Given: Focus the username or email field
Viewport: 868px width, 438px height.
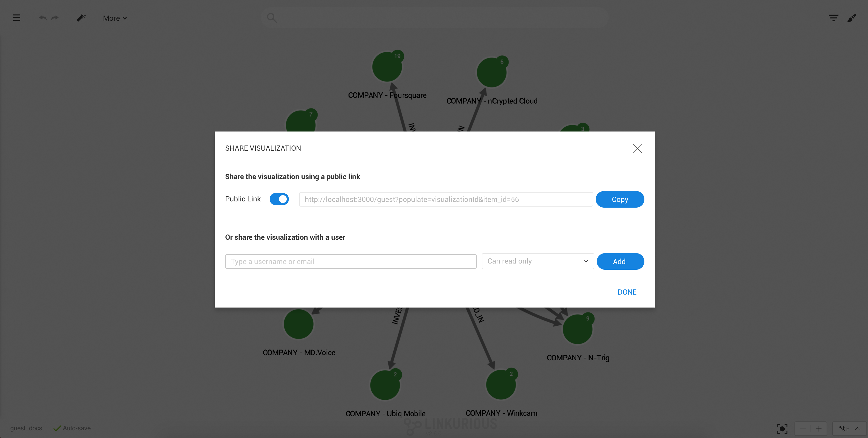Looking at the screenshot, I should (350, 261).
